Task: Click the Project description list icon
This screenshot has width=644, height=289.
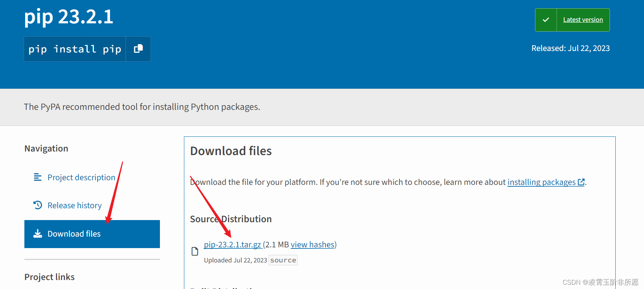Action: coord(38,177)
